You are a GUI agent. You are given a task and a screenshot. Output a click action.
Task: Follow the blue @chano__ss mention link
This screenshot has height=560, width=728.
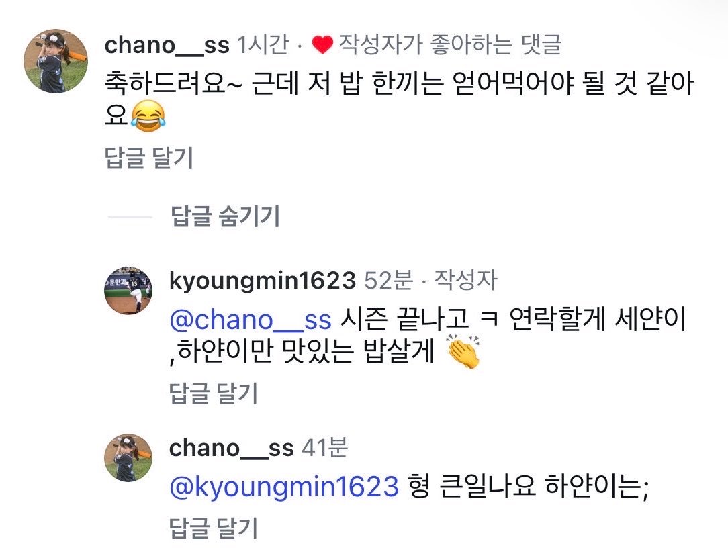click(251, 320)
